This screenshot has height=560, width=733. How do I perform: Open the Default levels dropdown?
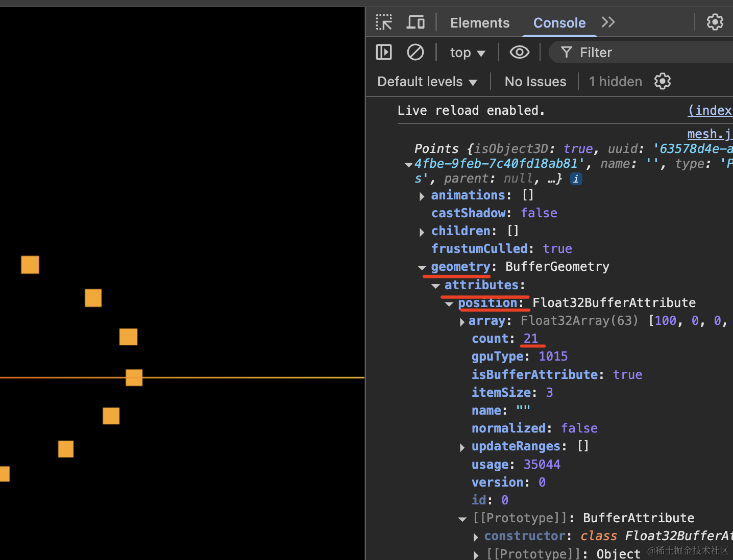(x=427, y=82)
